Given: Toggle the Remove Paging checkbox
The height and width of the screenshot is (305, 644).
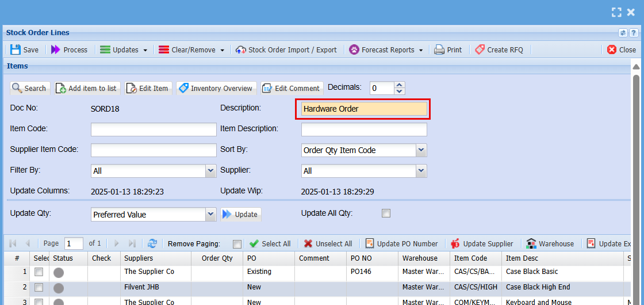Looking at the screenshot, I should 237,244.
